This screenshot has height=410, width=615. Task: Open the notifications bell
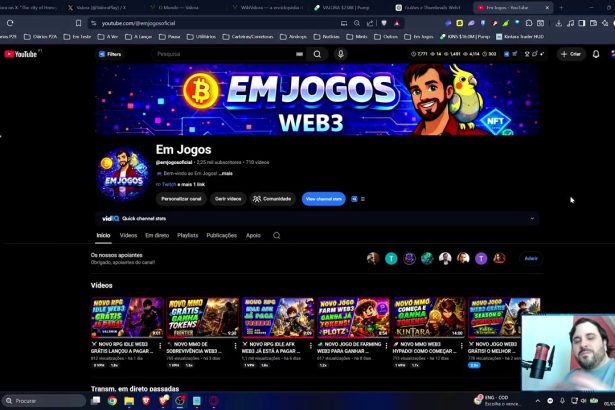(x=596, y=54)
